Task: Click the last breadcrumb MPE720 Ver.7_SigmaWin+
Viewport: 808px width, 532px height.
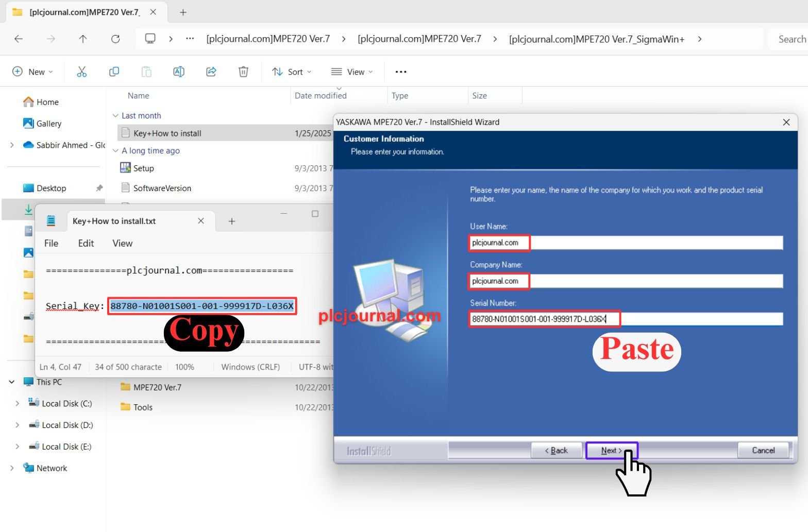Action: coord(597,39)
